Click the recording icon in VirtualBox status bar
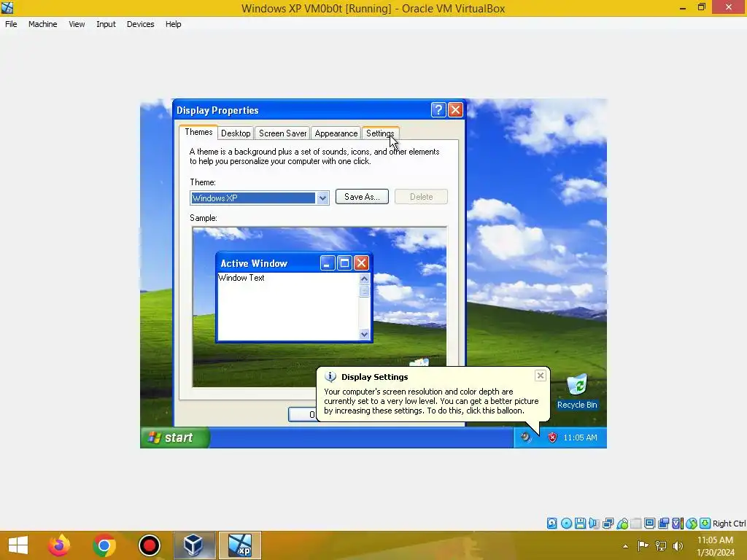Screen dimensions: 747x560 663,524
